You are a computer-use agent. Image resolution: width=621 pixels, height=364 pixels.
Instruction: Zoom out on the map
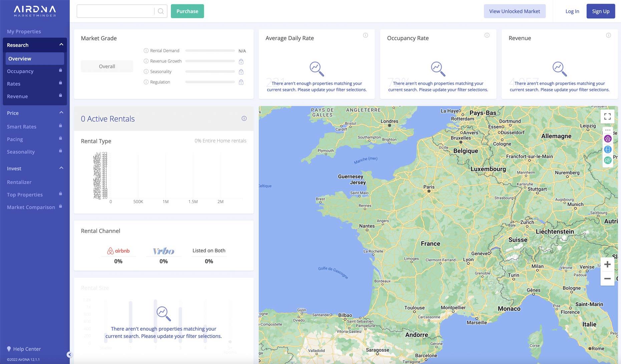pyautogui.click(x=607, y=279)
